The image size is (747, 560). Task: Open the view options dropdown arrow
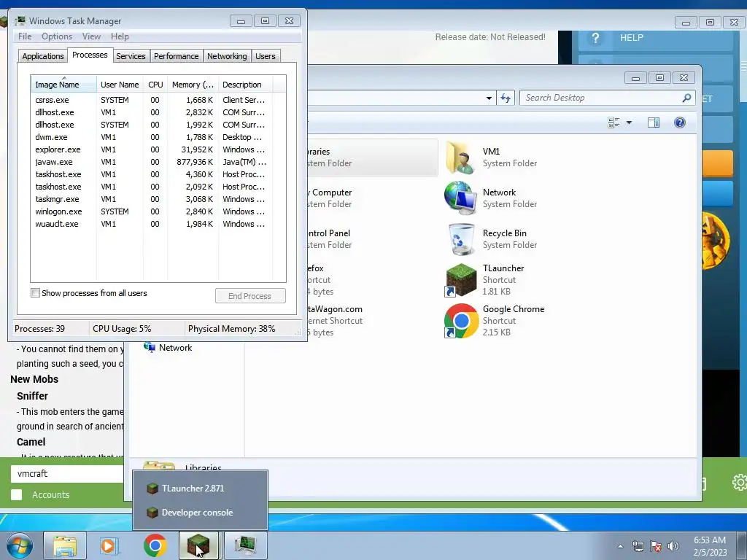(629, 122)
